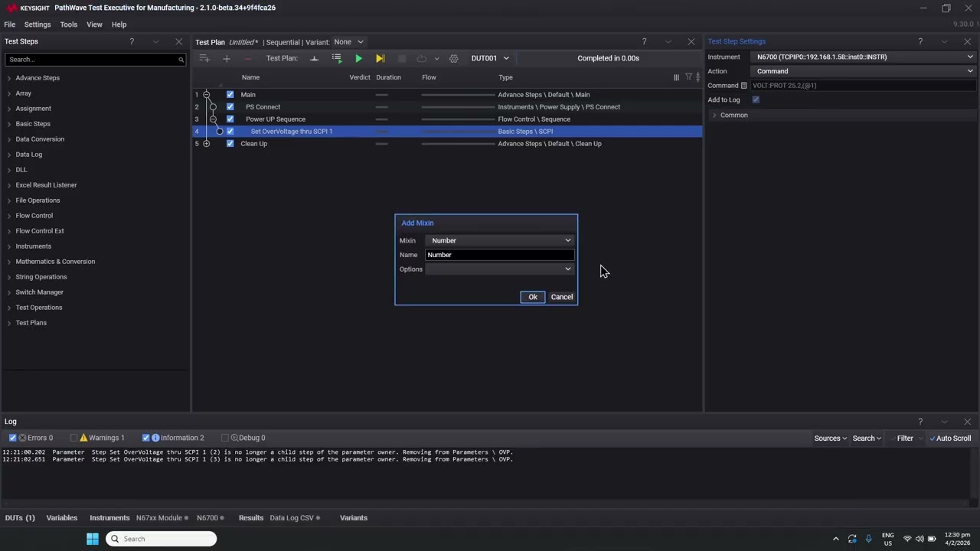Viewport: 980px width, 551px height.
Task: Open the Help menu
Action: (x=119, y=24)
